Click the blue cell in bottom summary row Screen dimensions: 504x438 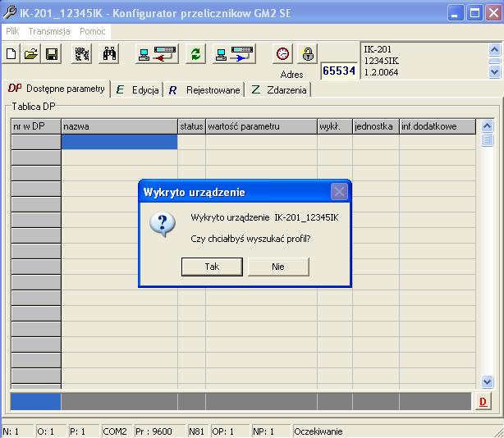point(35,402)
